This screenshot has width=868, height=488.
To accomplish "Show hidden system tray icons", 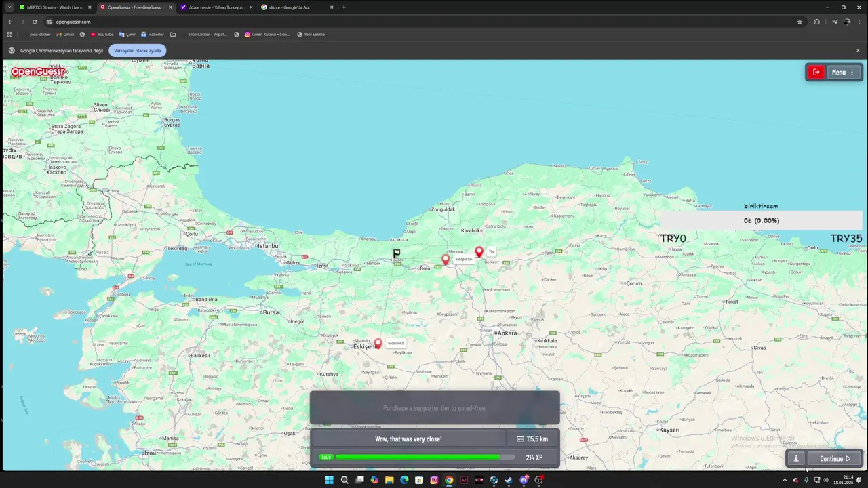I will [785, 480].
